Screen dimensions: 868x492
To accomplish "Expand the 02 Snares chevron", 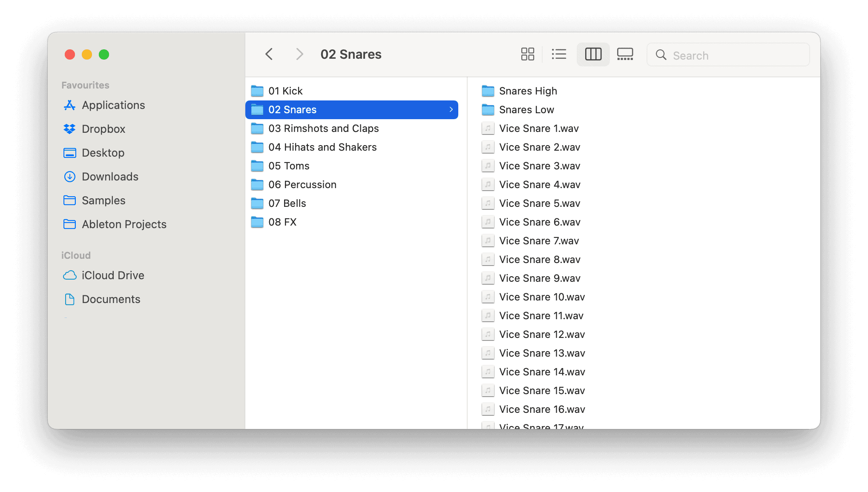I will (x=451, y=109).
